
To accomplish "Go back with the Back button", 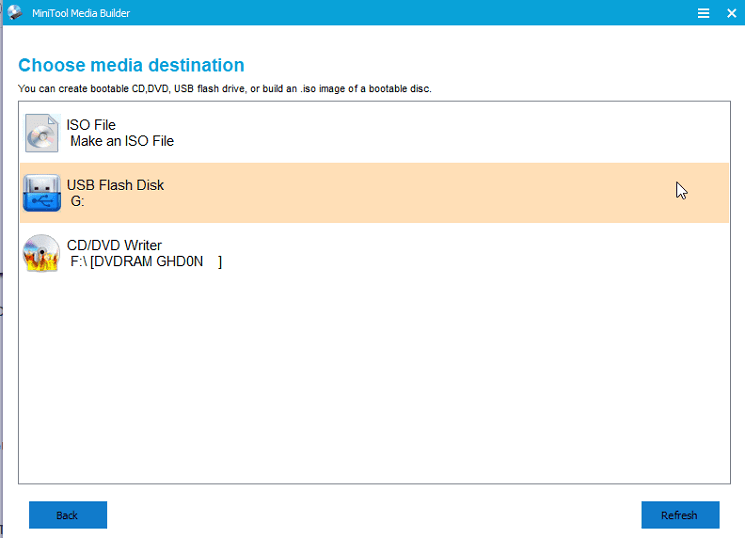I will (x=68, y=515).
